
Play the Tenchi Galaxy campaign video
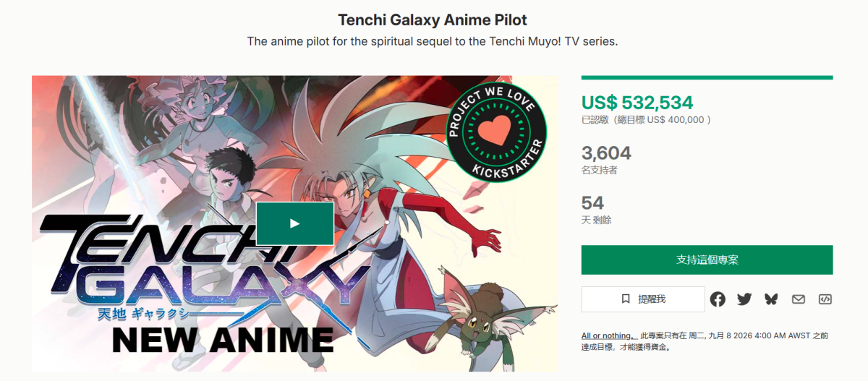294,223
